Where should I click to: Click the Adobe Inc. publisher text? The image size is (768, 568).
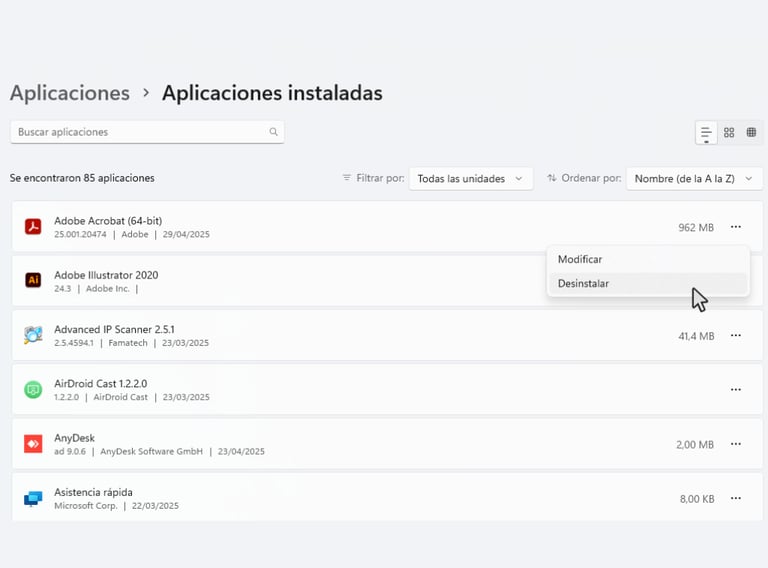click(108, 289)
